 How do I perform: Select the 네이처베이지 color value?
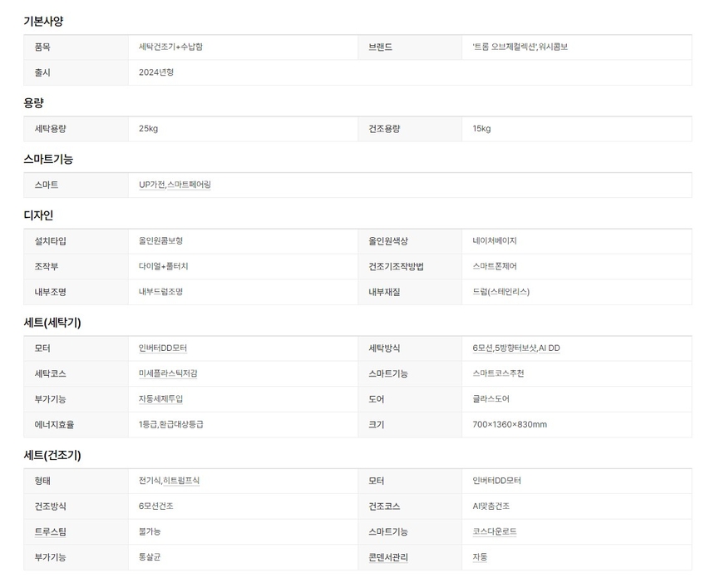pyautogui.click(x=495, y=241)
